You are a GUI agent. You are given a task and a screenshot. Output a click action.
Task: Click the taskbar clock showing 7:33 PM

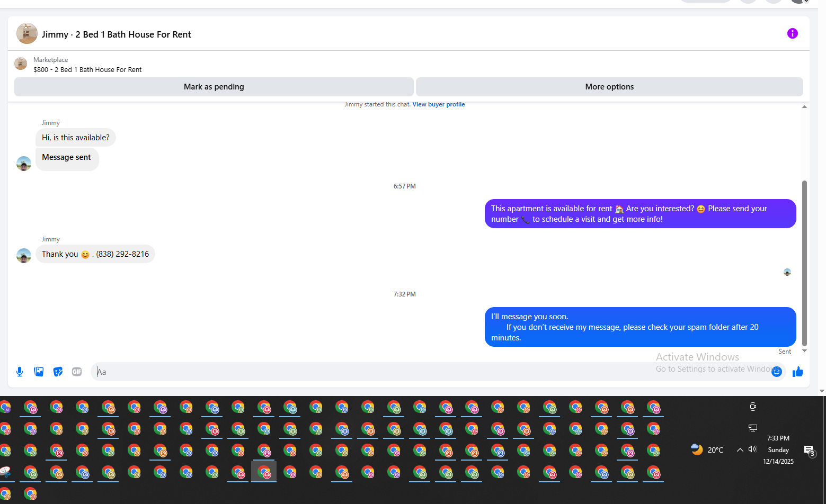tap(778, 450)
